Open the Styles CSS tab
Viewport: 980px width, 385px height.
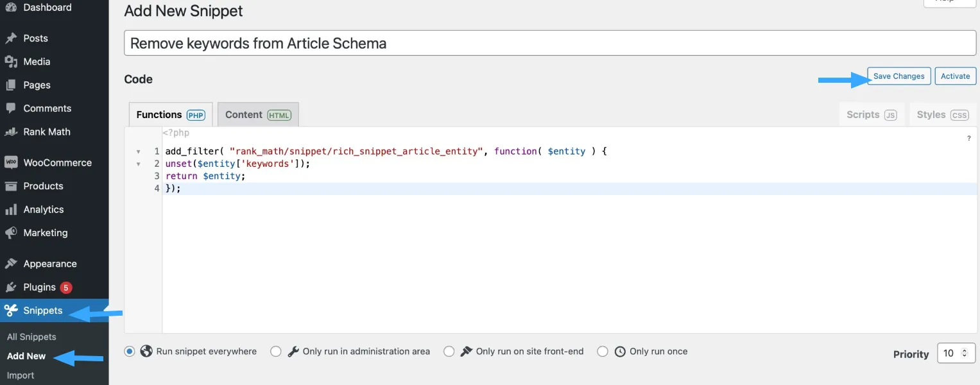943,115
